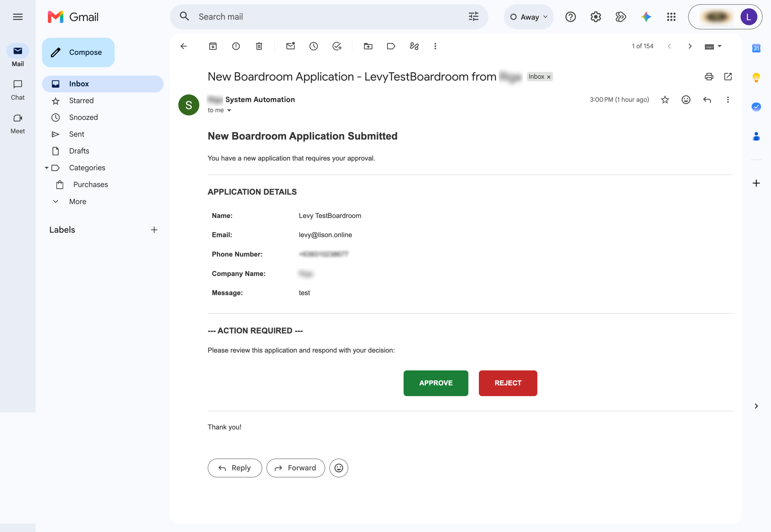This screenshot has width=771, height=532.
Task: Open Google Calendar side panel
Action: (x=756, y=48)
